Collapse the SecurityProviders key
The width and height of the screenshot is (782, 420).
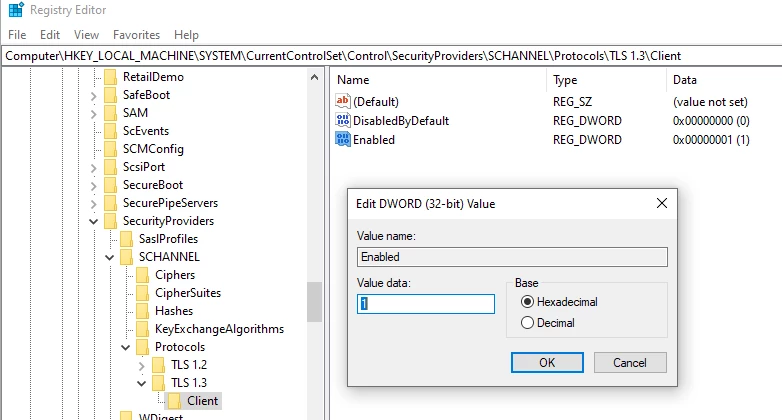(x=93, y=221)
